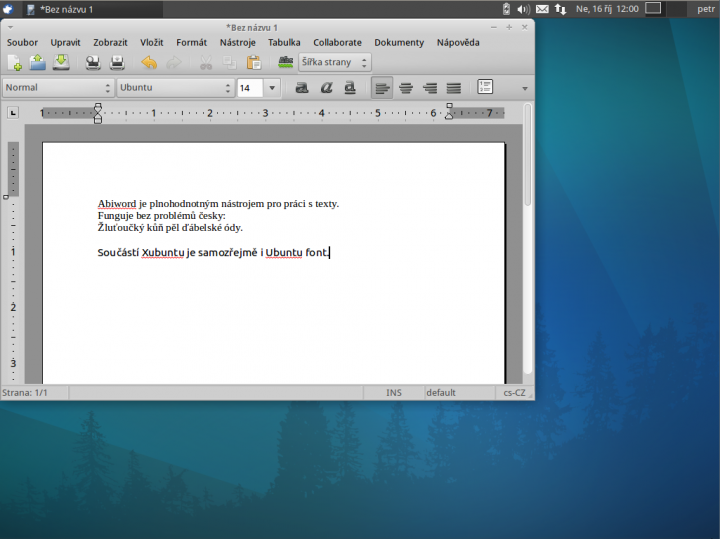Click the greyed Redo arrow
This screenshot has width=720, height=539.
tap(174, 62)
